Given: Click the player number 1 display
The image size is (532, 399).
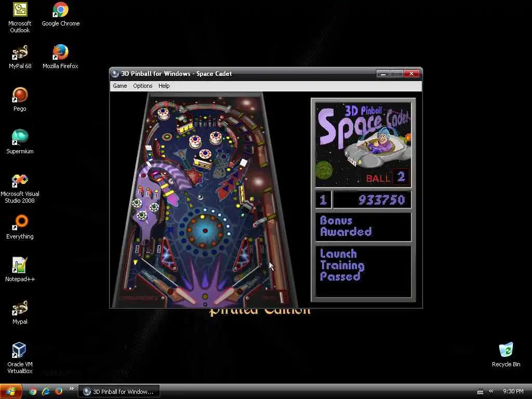Looking at the screenshot, I should click(323, 199).
